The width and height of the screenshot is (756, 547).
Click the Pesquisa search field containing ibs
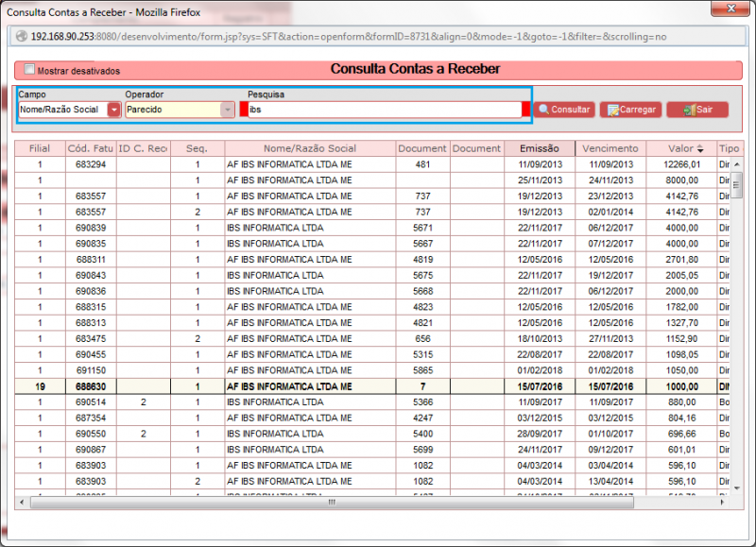(385, 110)
